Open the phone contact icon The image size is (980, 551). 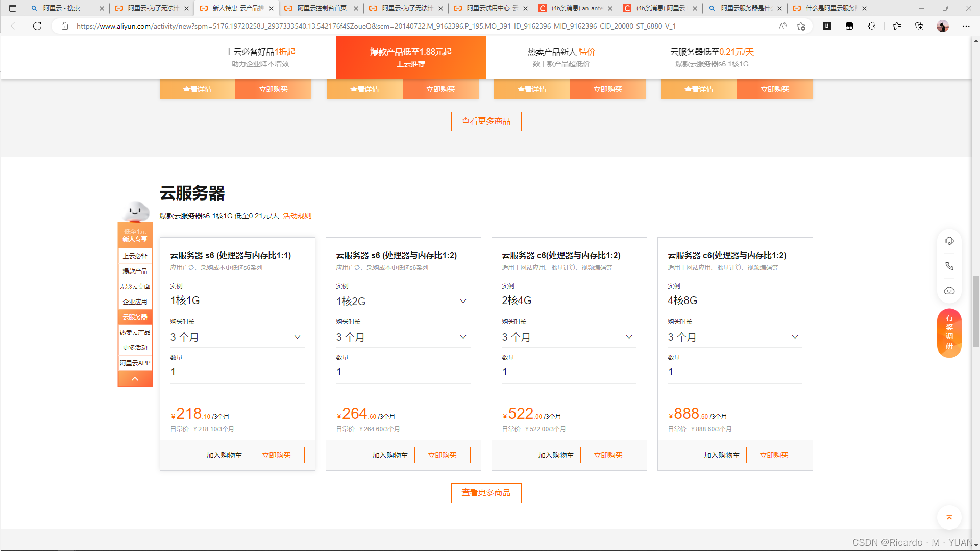pyautogui.click(x=949, y=266)
